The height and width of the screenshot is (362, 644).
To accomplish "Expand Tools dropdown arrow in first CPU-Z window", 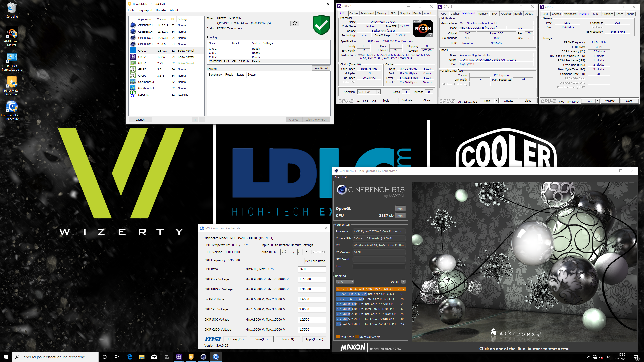I will click(x=395, y=101).
